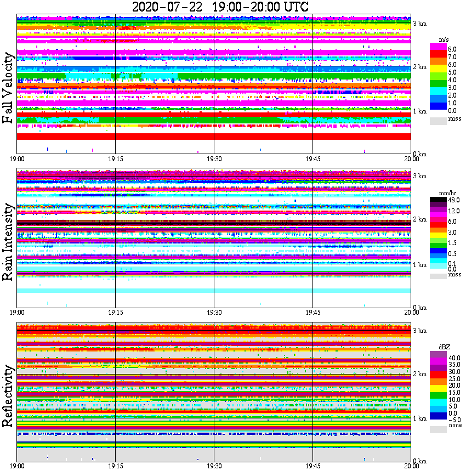The height and width of the screenshot is (476, 466).
Task: Select '19:45' under the Reflectivity plot
Action: point(313,466)
